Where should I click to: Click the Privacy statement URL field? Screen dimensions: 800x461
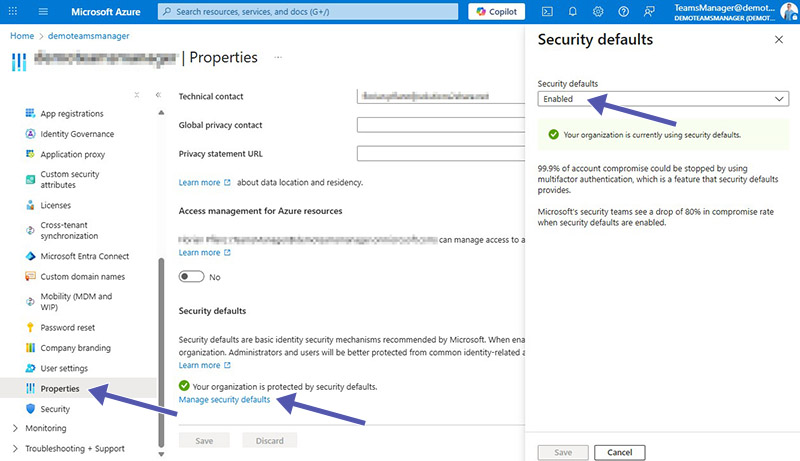(x=441, y=153)
